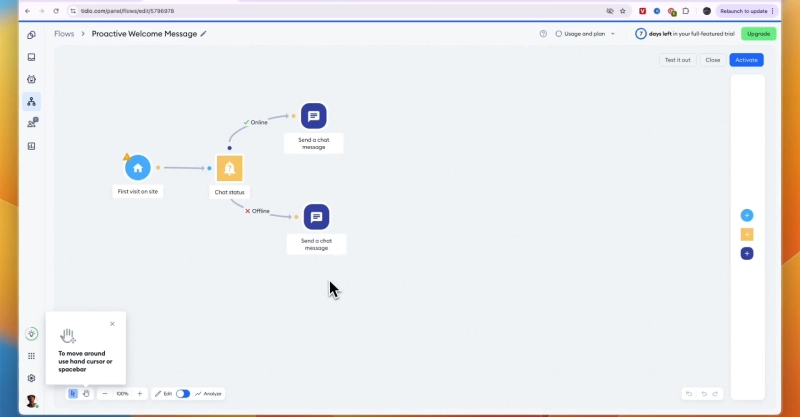
Task: Open the Customers icon in left sidebar
Action: coord(32,123)
